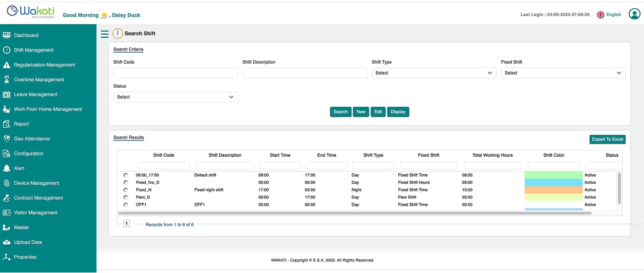Click the Geo Attendance globe icon
644x273 pixels.
click(7, 139)
